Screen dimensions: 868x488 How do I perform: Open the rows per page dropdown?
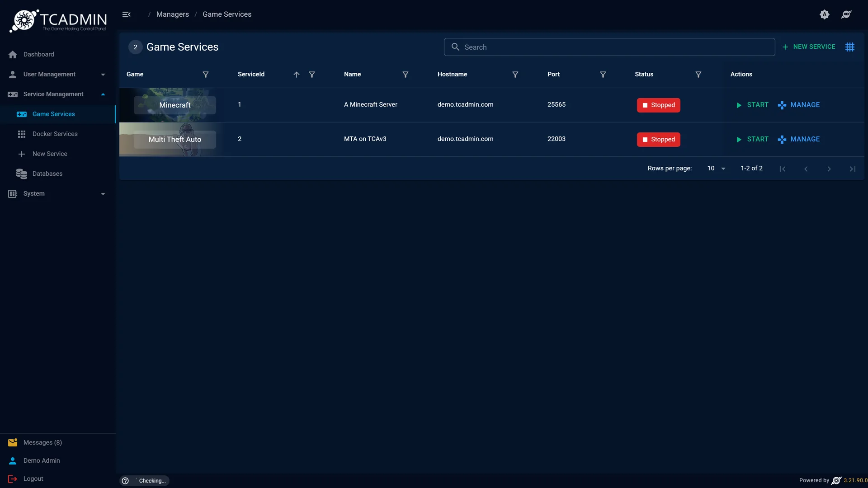716,169
